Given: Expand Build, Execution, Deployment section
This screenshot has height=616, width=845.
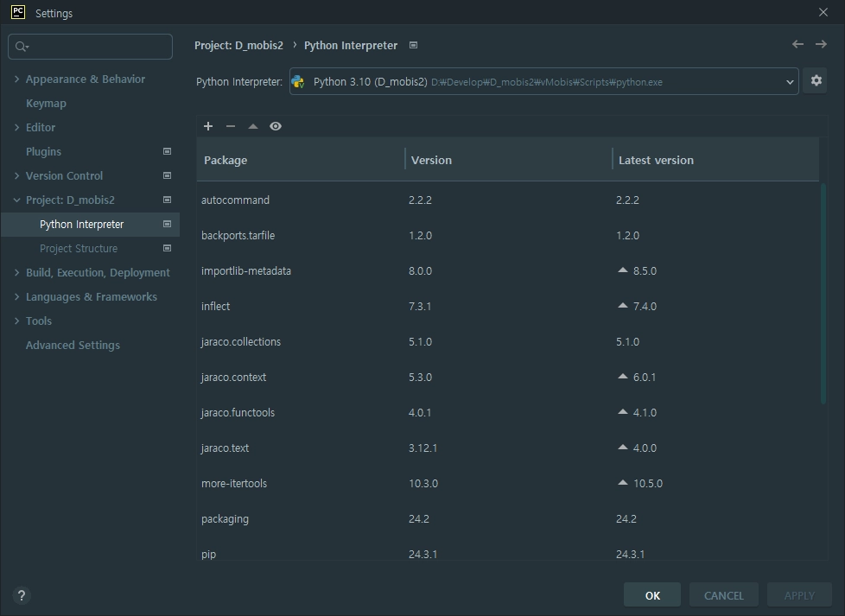Looking at the screenshot, I should coord(16,273).
